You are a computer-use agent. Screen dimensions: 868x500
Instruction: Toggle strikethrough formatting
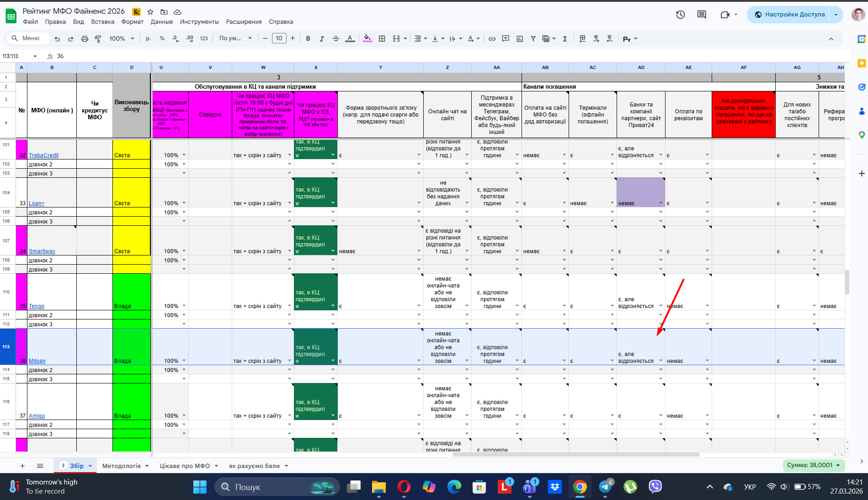[x=335, y=39]
